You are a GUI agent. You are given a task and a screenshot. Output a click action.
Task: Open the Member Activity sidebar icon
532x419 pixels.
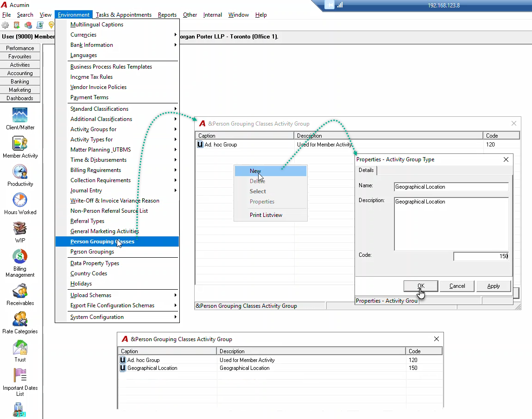click(x=20, y=144)
